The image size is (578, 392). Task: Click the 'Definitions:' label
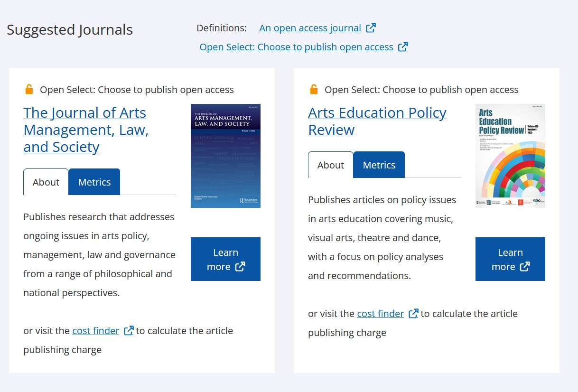coord(222,28)
